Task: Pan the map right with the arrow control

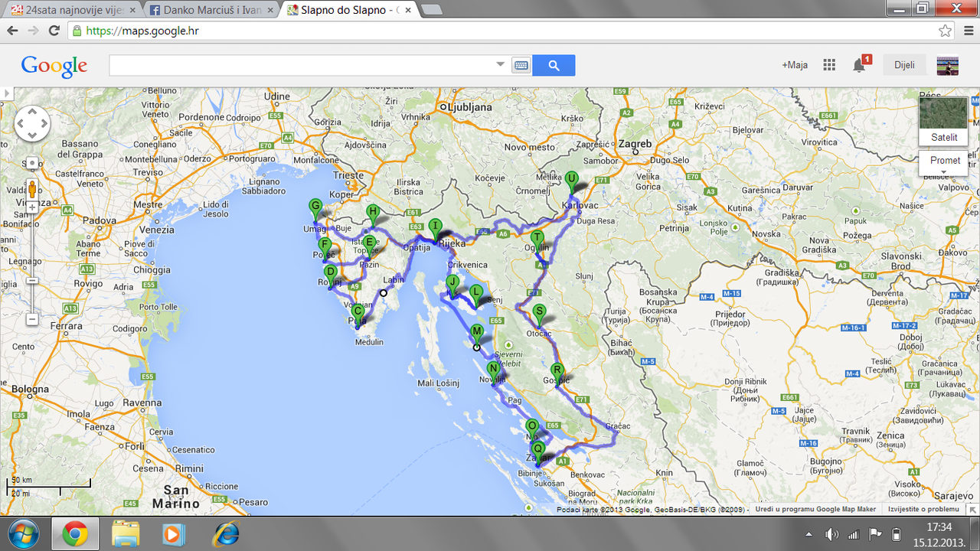Action: (43, 123)
